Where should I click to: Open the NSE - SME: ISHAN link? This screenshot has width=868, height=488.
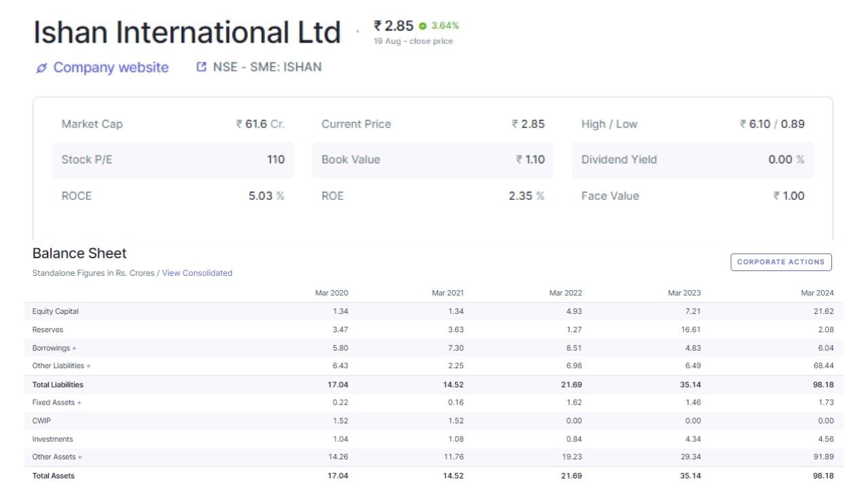click(267, 67)
